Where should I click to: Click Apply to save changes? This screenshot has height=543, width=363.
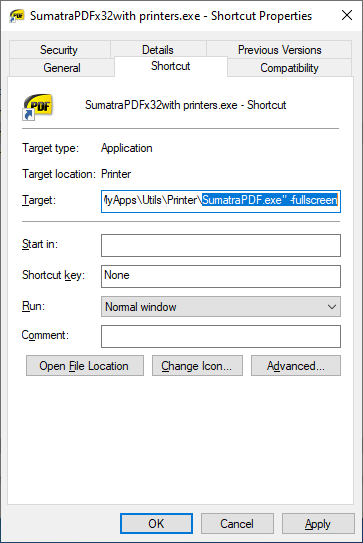click(318, 524)
